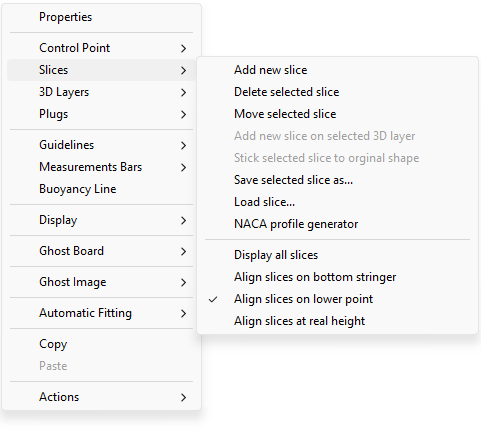Choose Copy from the context menu
481x430 pixels.
101,344
